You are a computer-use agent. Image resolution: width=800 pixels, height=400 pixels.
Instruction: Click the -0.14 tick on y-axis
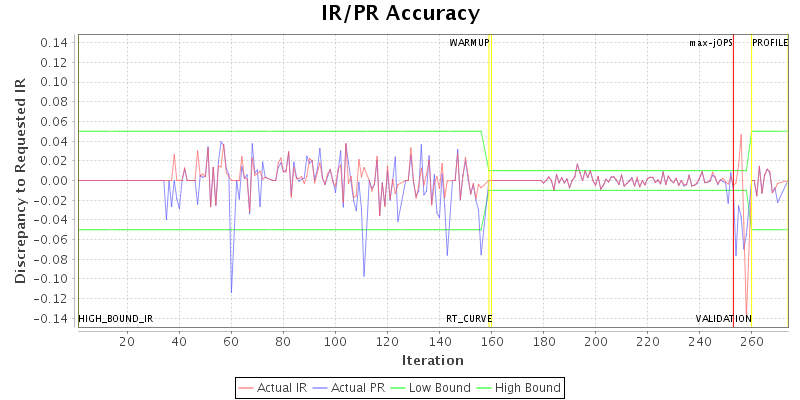tap(54, 318)
